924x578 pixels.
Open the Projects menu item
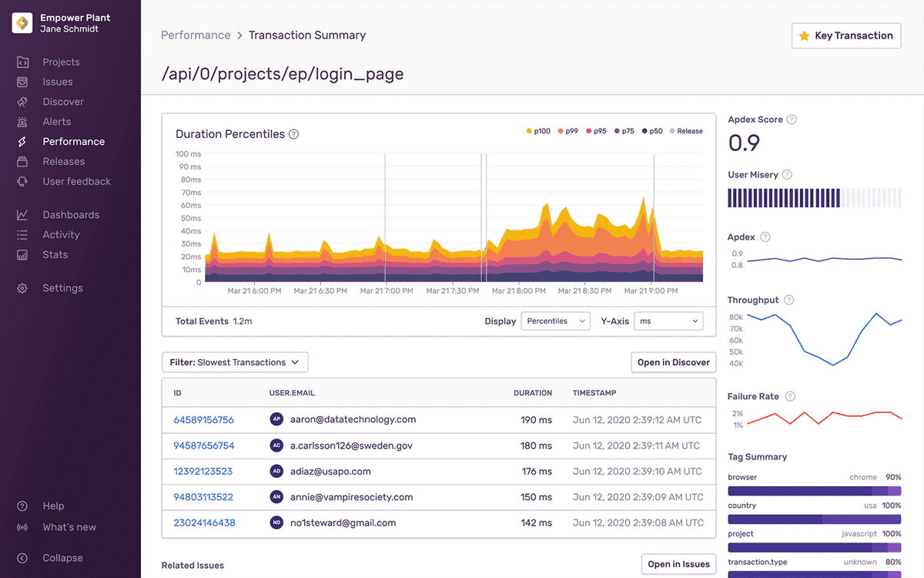61,62
